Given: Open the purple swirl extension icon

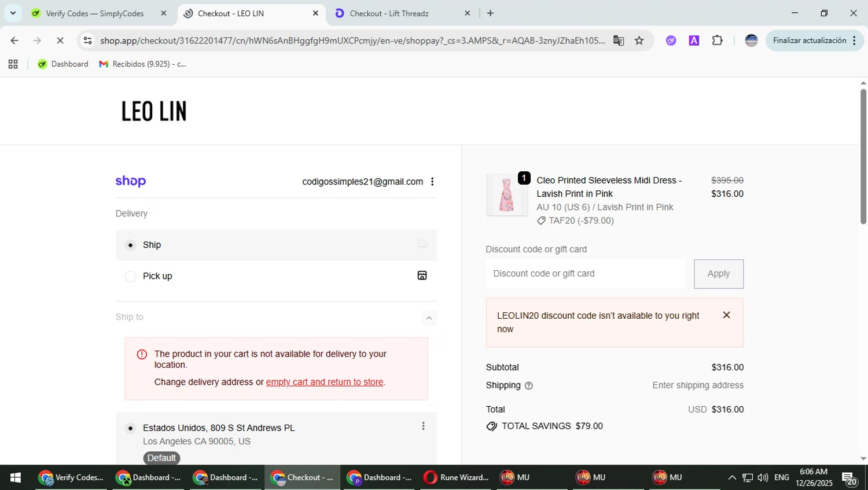Looking at the screenshot, I should pyautogui.click(x=671, y=40).
